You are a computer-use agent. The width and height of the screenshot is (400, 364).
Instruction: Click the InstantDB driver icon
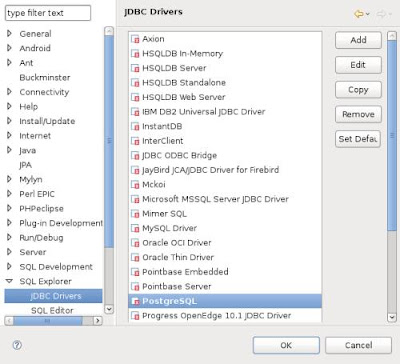coord(135,126)
